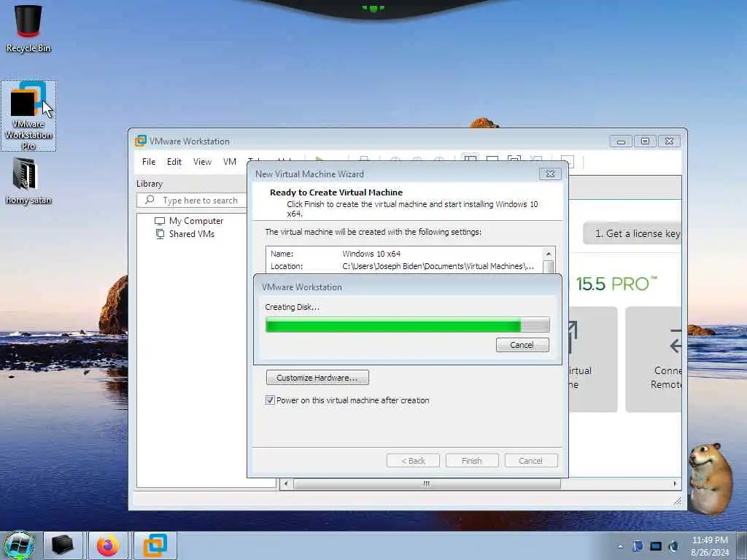Click the wizard's bottom Cancel button
Screen dimensions: 747x560
pyautogui.click(x=531, y=461)
